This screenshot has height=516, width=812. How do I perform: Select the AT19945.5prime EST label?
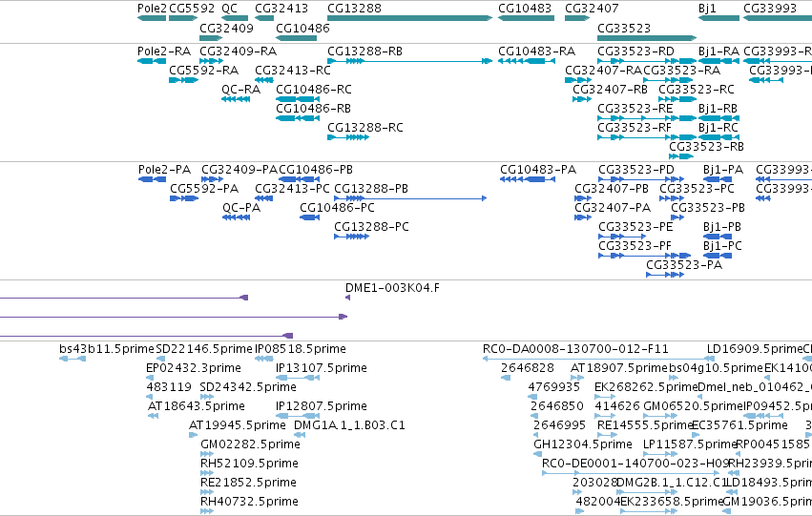tap(238, 426)
